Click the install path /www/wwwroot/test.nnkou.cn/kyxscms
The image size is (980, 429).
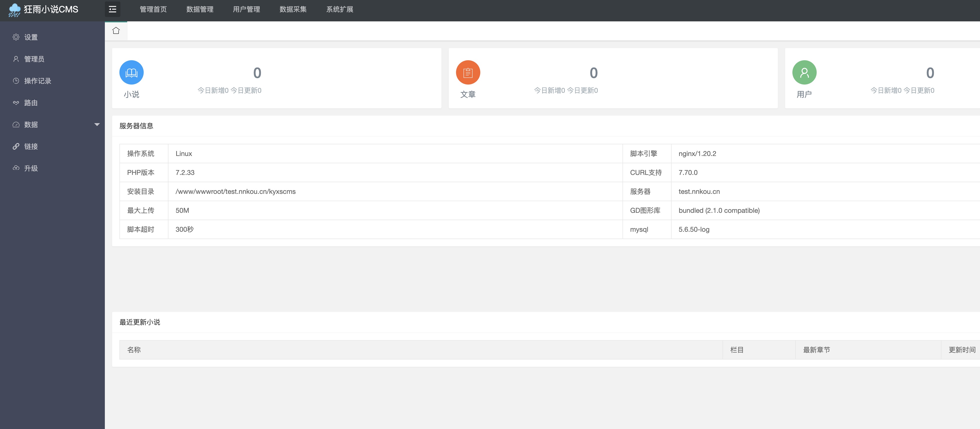(x=235, y=191)
